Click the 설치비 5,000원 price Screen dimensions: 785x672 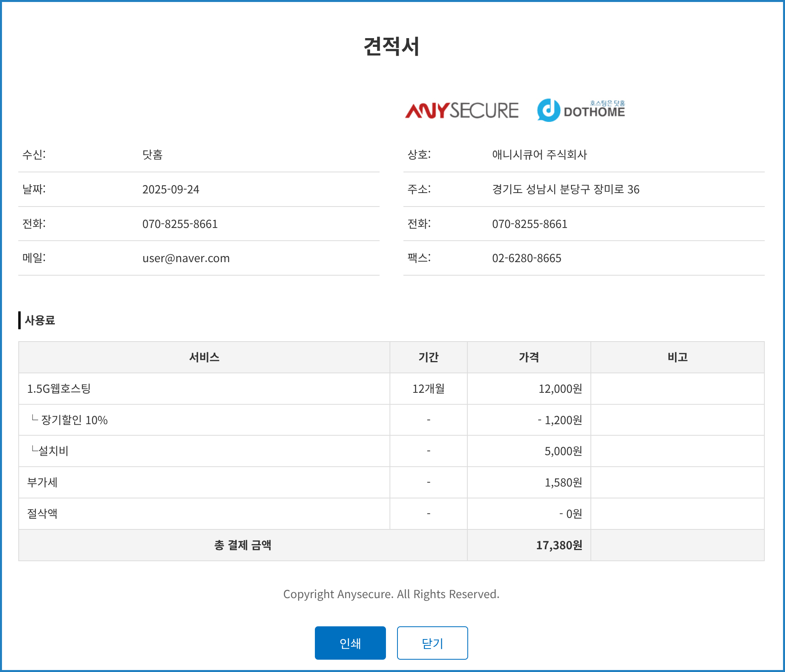click(563, 451)
